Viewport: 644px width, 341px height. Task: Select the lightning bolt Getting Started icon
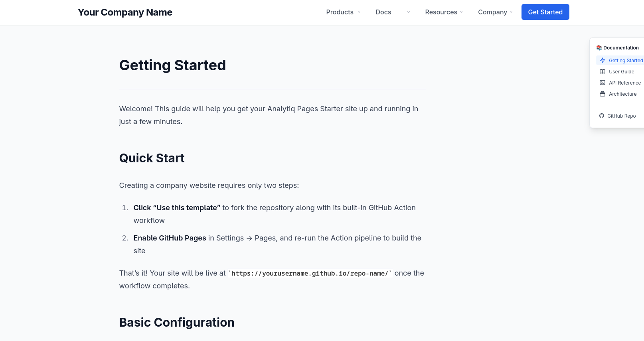click(603, 60)
